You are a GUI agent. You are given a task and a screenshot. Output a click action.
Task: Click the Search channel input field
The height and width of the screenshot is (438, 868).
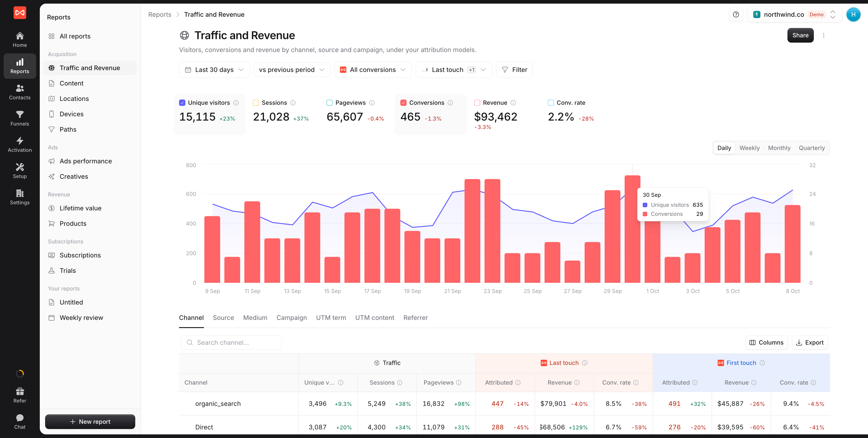point(231,343)
